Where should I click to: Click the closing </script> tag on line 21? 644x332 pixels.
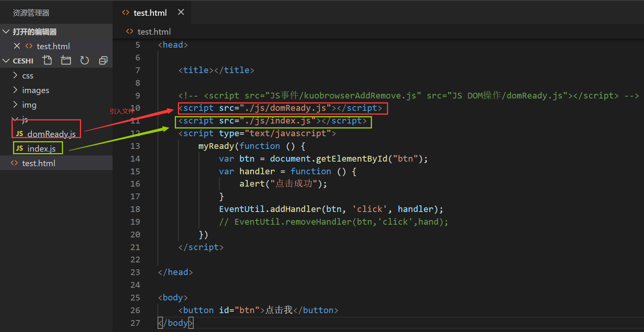tap(201, 247)
